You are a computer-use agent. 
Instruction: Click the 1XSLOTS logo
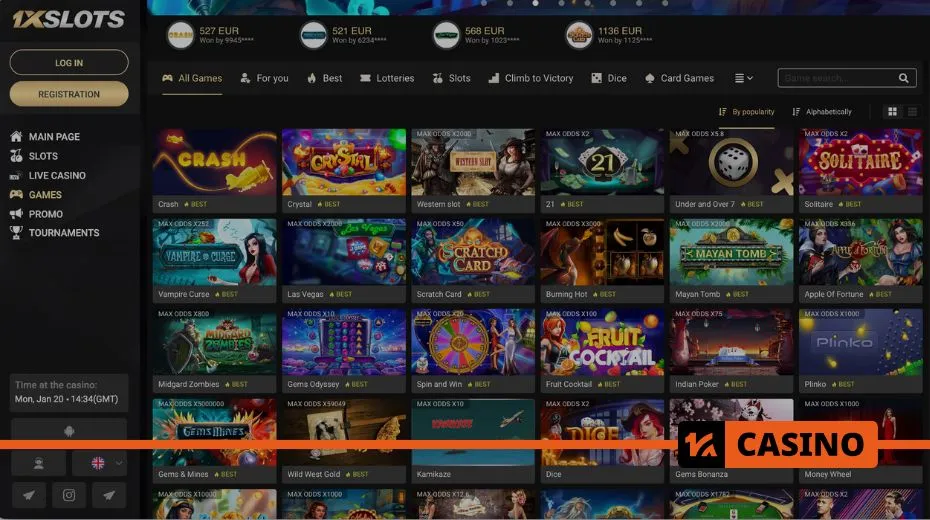[69, 19]
